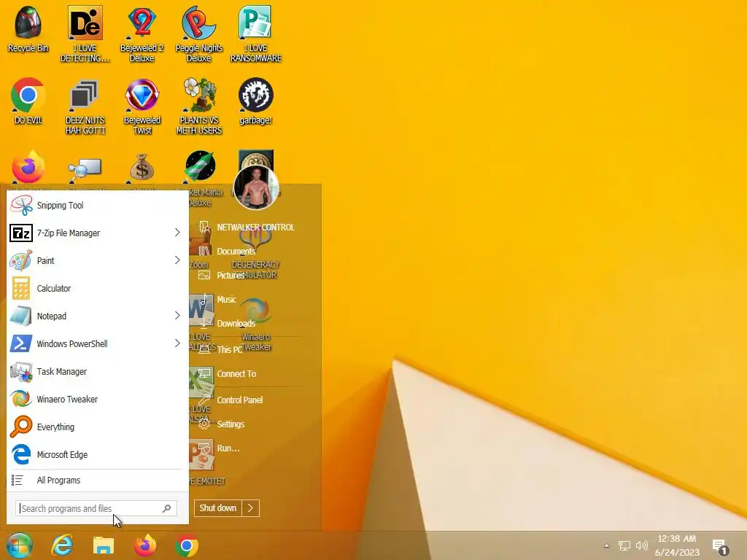Click the Shut down button
Viewport: 747px width, 560px height.
[x=217, y=507]
